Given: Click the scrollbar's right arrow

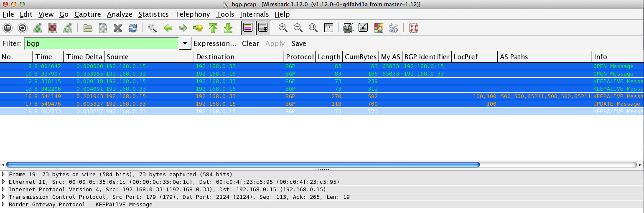Looking at the screenshot, I should tap(641, 165).
